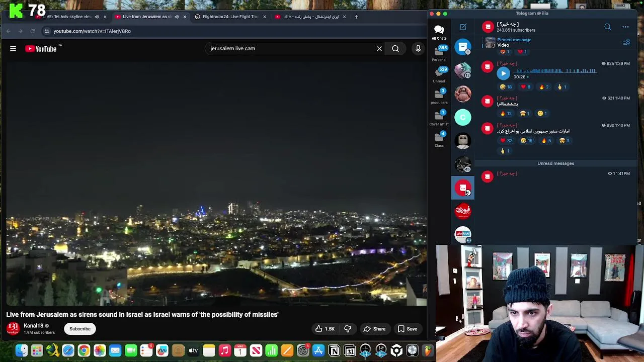Add the laughing reaction showing 18
This screenshot has width=644, height=362.
[x=506, y=87]
